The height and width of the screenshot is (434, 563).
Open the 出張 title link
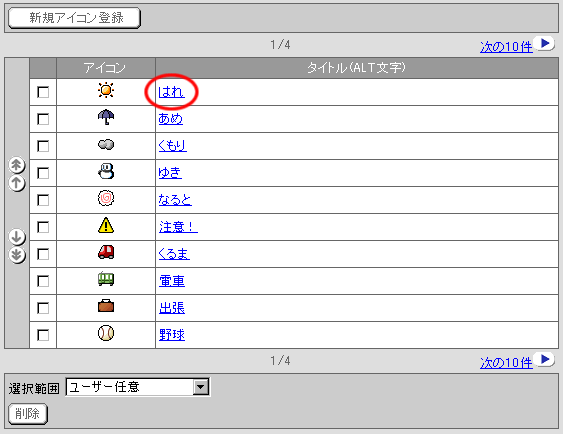pos(172,308)
